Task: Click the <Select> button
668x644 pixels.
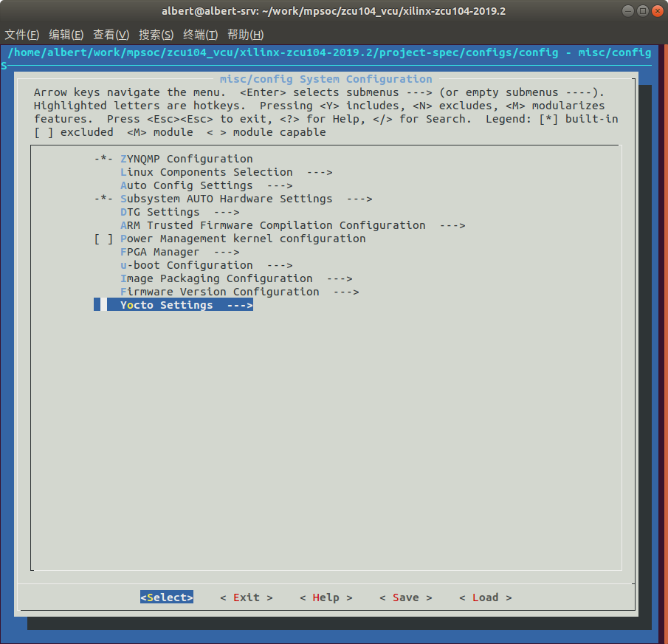Action: click(x=167, y=597)
